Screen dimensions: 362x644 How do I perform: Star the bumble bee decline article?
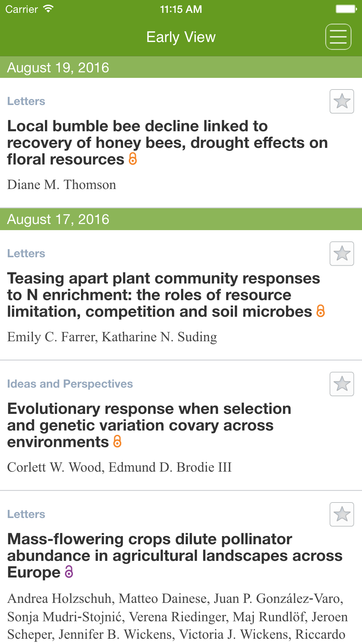(342, 101)
